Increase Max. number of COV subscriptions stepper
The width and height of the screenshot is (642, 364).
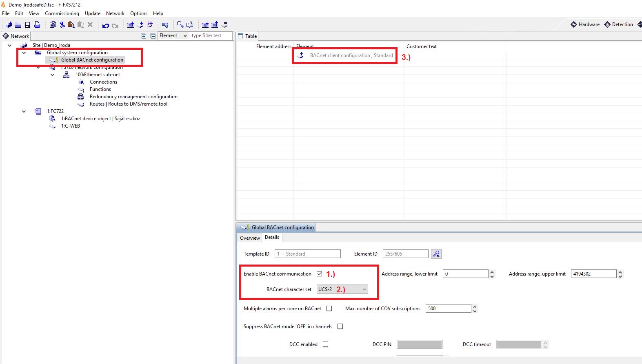click(x=475, y=307)
